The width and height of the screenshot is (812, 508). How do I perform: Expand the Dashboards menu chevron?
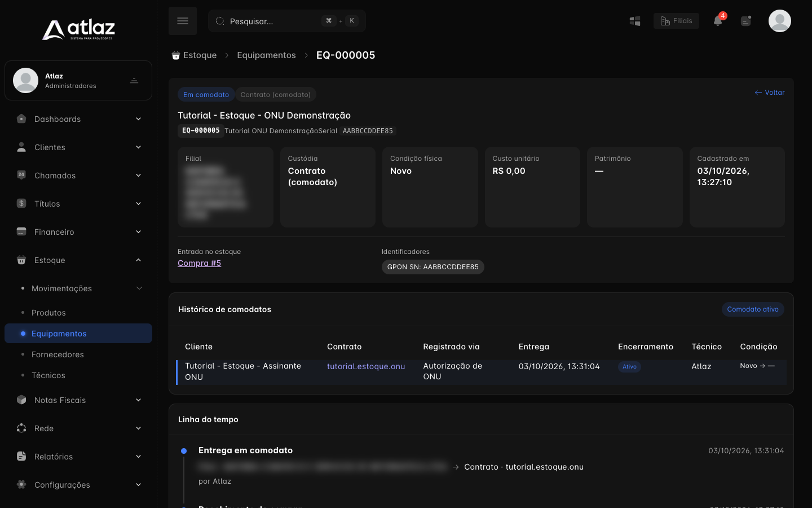click(x=138, y=119)
